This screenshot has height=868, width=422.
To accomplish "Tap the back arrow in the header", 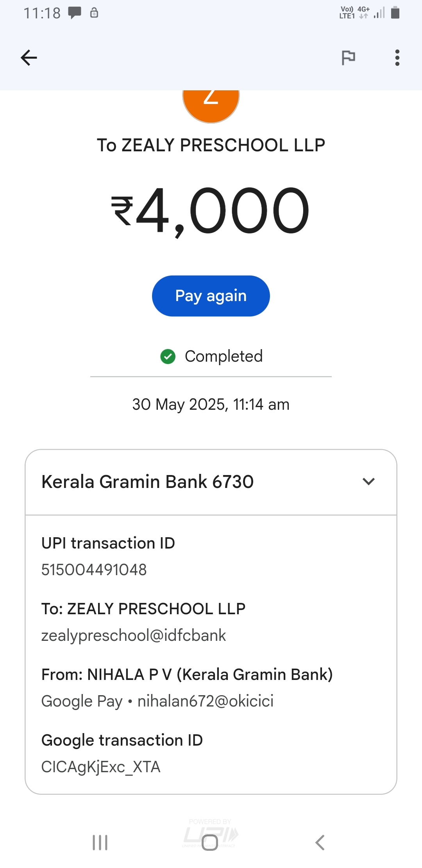I will [29, 58].
